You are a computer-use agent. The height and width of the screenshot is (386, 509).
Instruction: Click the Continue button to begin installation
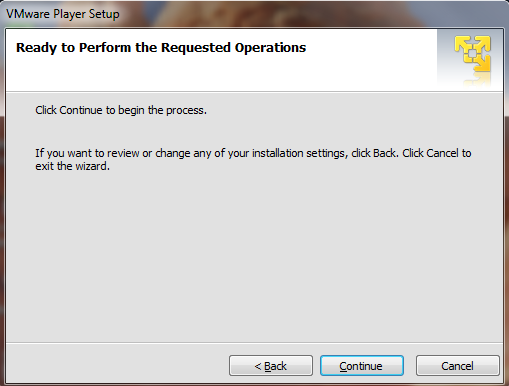(362, 366)
